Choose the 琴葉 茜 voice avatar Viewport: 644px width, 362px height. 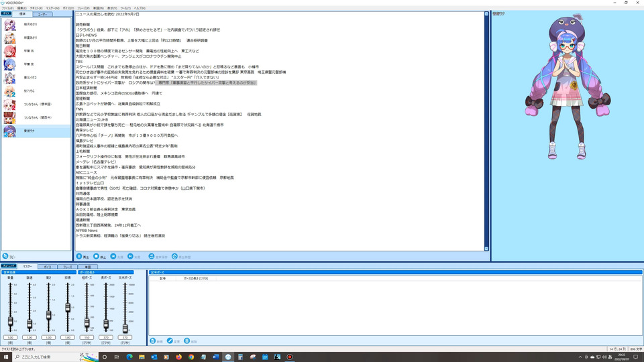(x=10, y=52)
